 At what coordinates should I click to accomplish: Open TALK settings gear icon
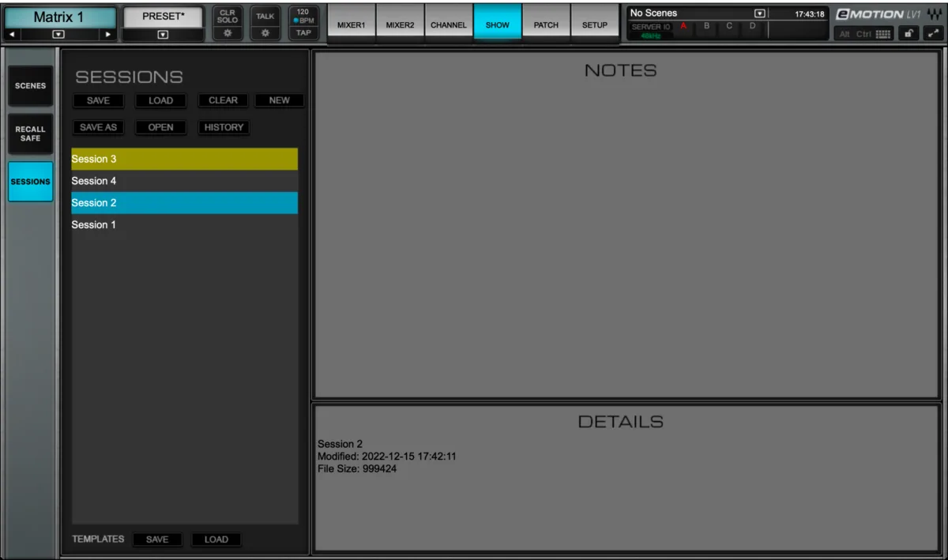pos(265,33)
